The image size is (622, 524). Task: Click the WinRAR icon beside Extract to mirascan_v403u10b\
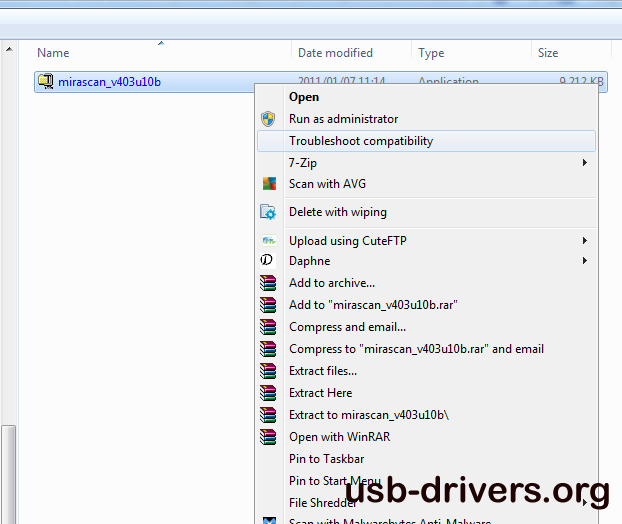(268, 415)
